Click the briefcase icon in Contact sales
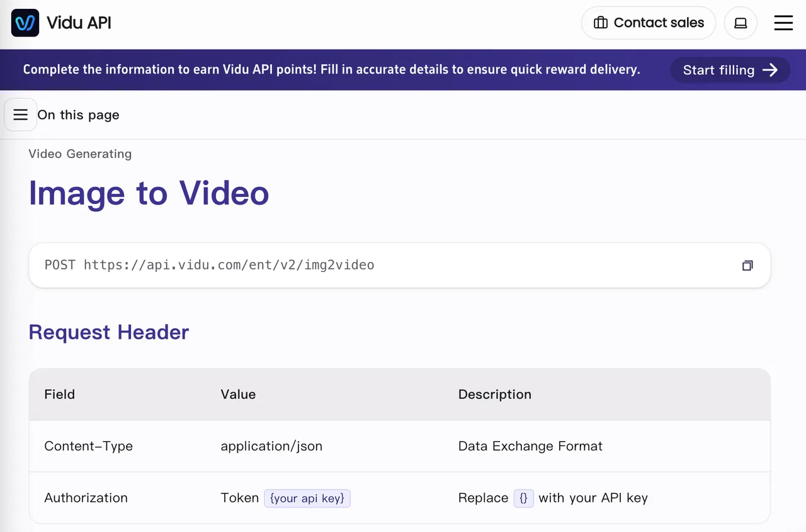 pos(601,23)
